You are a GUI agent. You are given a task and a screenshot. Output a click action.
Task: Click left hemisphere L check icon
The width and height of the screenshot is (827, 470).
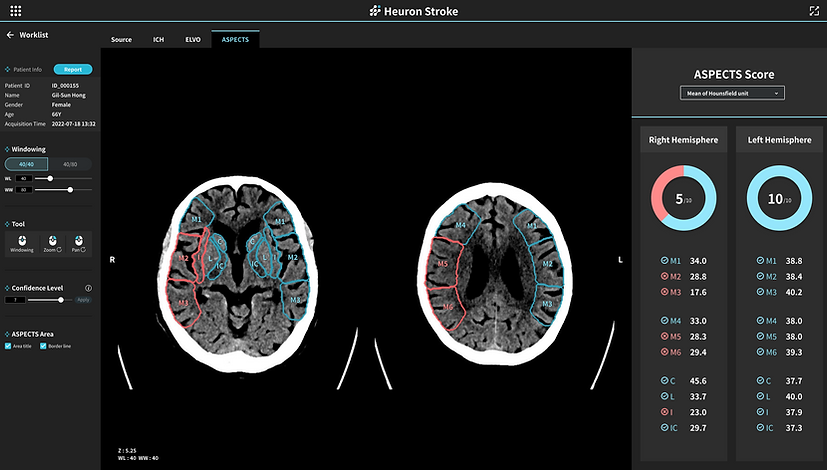tap(761, 396)
